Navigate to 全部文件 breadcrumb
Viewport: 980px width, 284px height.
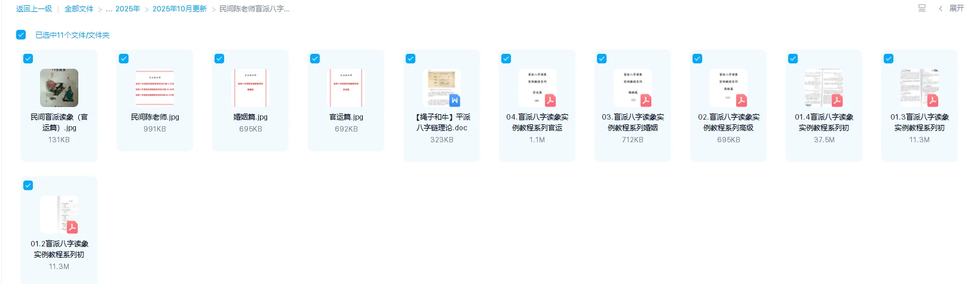click(79, 9)
